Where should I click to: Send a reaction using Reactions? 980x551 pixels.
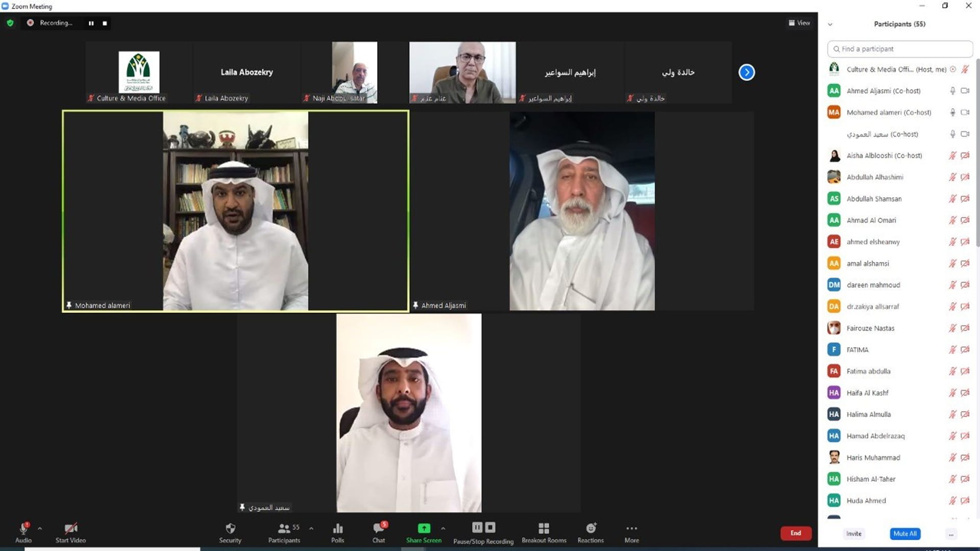pyautogui.click(x=590, y=532)
